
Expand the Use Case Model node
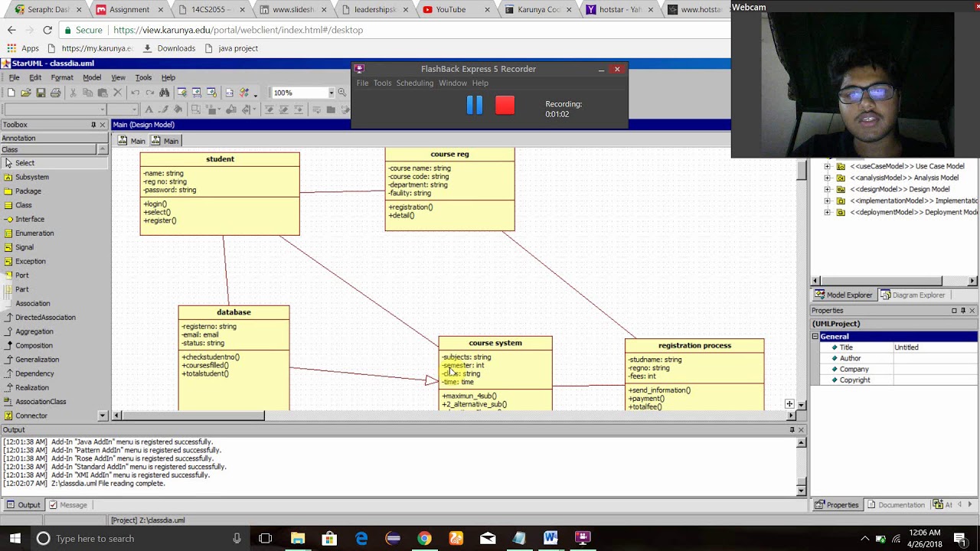click(827, 166)
